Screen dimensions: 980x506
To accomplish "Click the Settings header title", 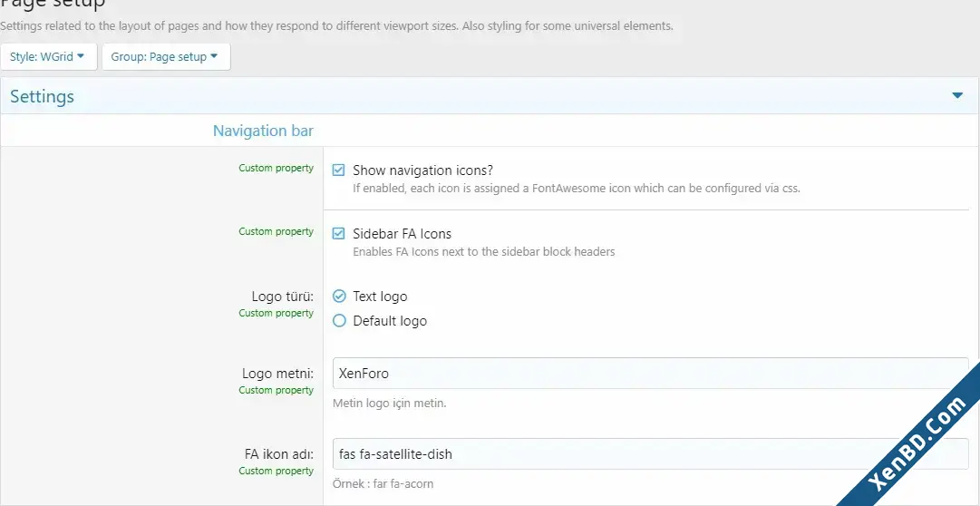I will (x=42, y=96).
